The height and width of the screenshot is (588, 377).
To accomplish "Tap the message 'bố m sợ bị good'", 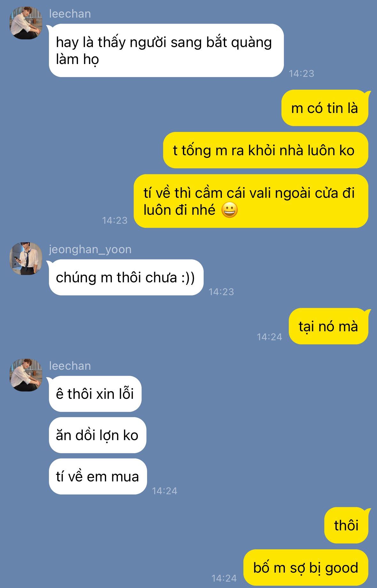I will (306, 568).
